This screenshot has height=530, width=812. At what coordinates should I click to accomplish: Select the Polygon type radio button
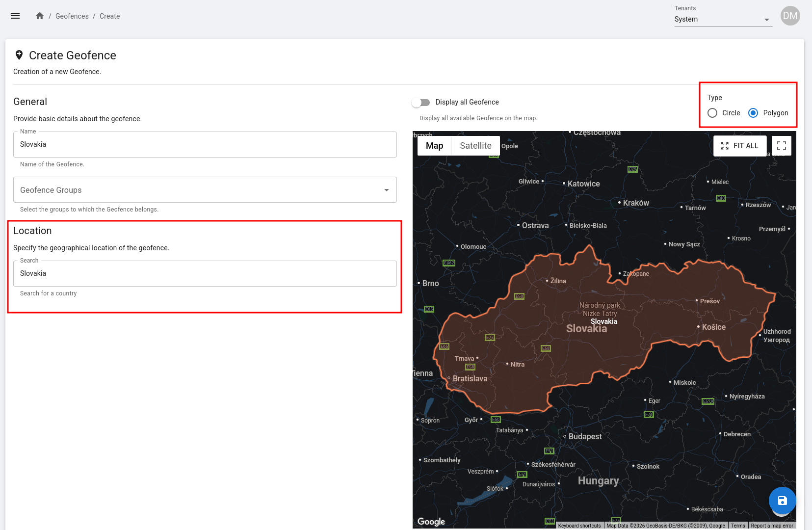[753, 113]
